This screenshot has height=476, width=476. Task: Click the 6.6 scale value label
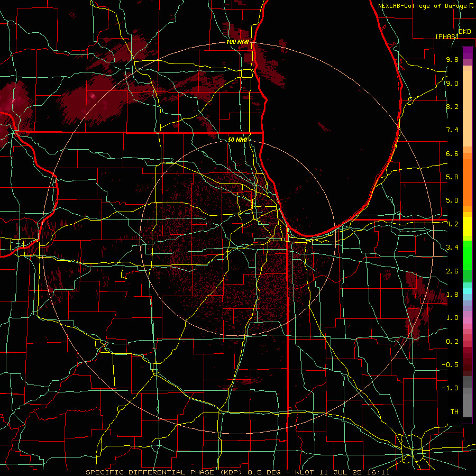click(x=452, y=154)
